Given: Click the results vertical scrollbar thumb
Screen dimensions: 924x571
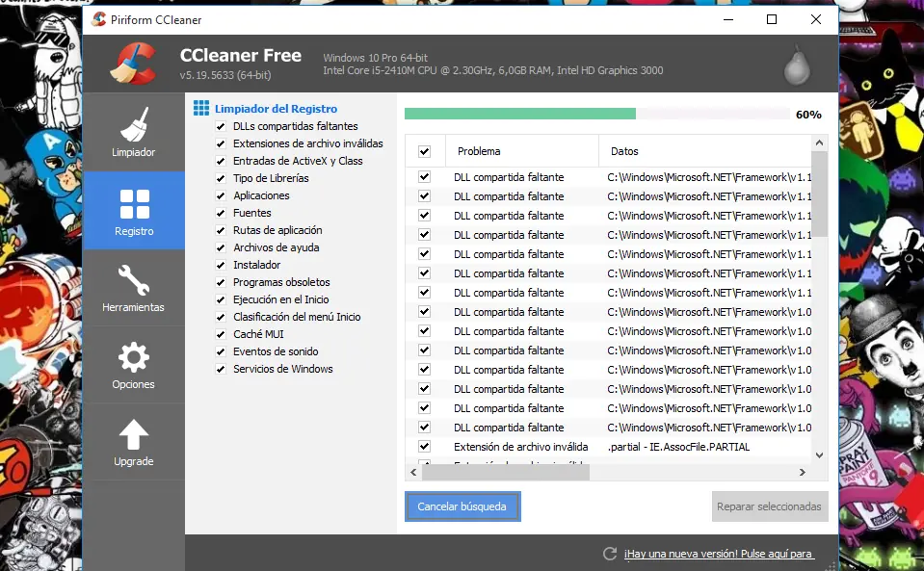Looking at the screenshot, I should coord(819,195).
